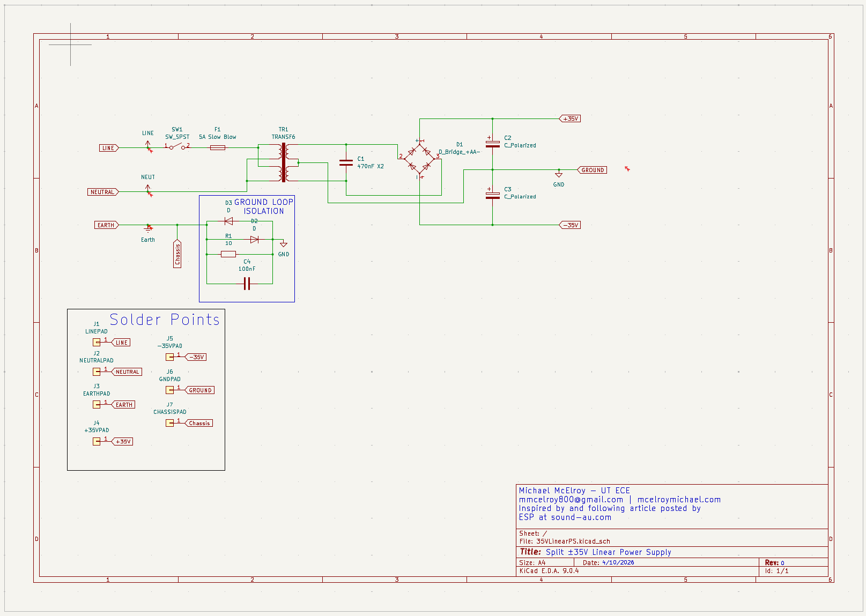
Task: Select the GROUND label next to J6
Action: click(x=199, y=390)
